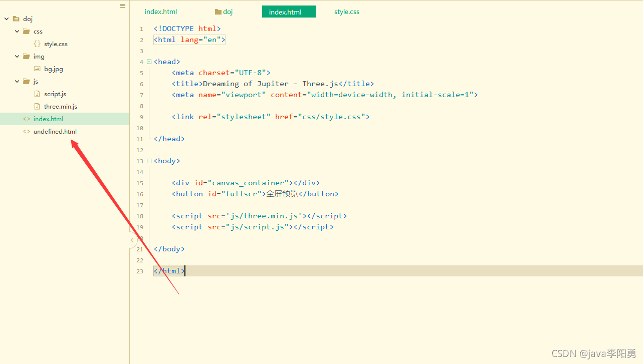Collapse the doj project folder
643x364 pixels.
(7, 19)
